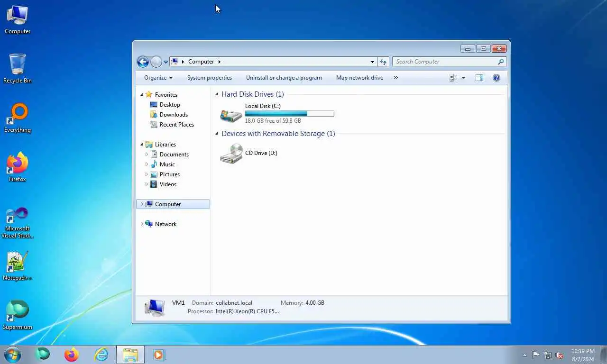607x364 pixels.
Task: Select the CD Drive (D:) icon
Action: click(231, 154)
